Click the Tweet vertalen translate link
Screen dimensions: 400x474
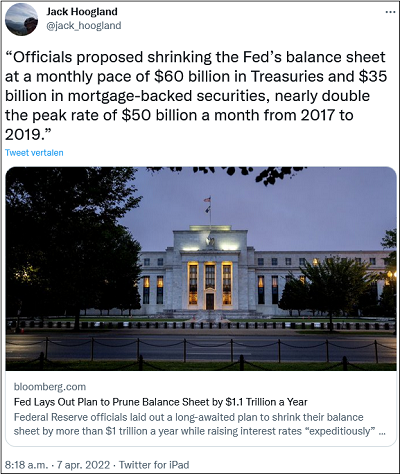coord(34,153)
